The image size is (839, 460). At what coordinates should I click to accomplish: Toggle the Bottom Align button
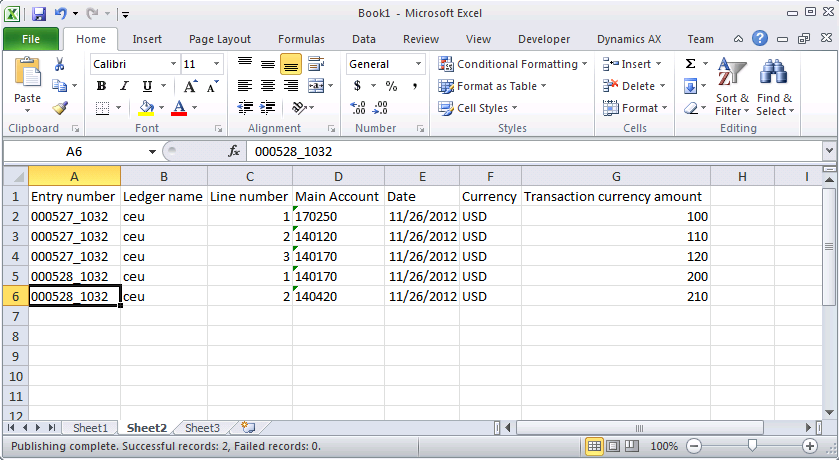[x=291, y=64]
